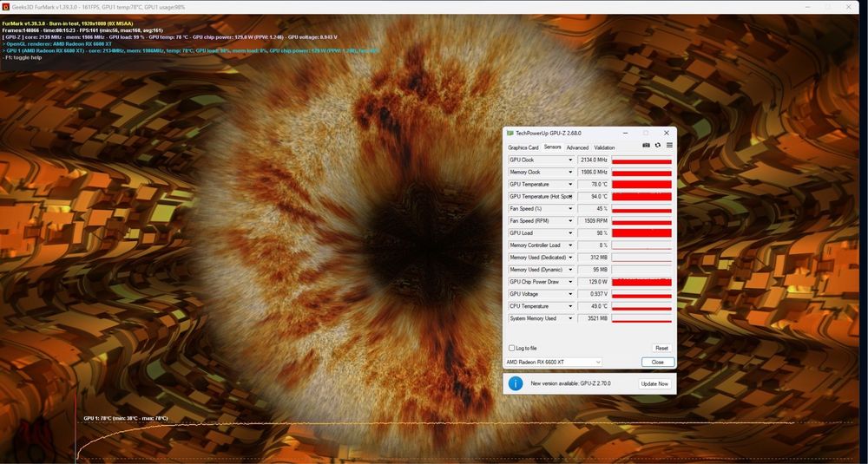The image size is (868, 464).
Task: Expand the GPU Temperature sensor dropdown
Action: 570,184
